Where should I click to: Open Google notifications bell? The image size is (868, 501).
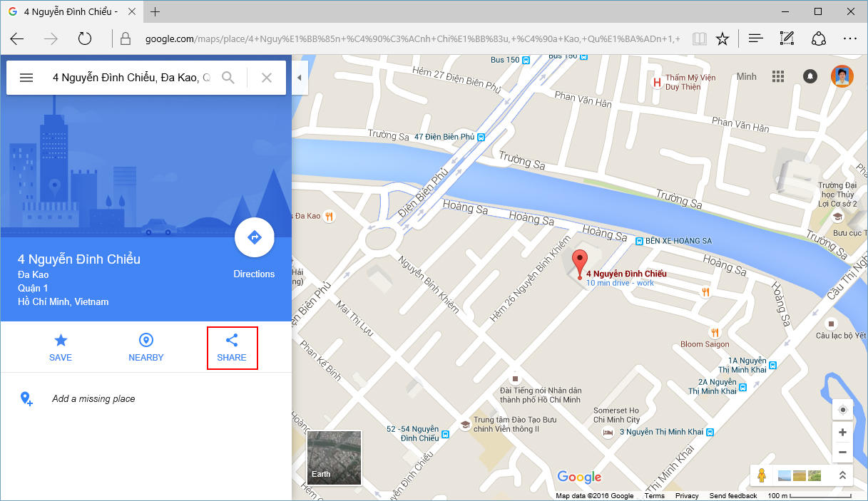[810, 76]
